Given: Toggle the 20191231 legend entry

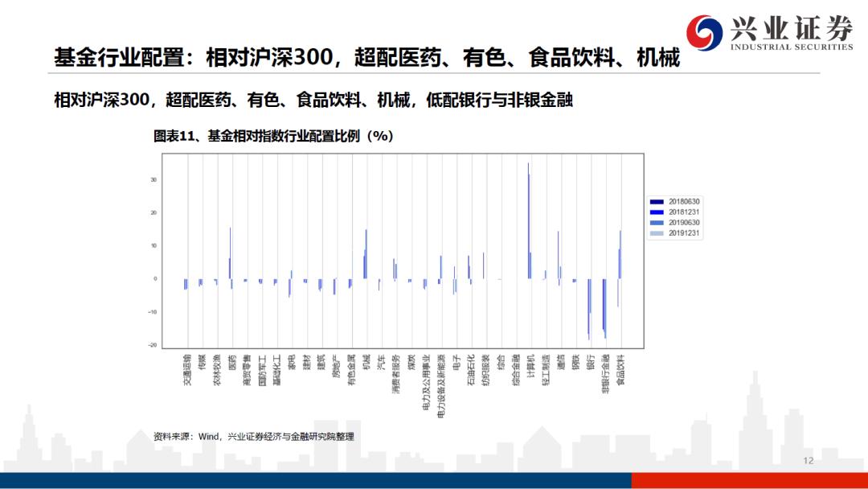Looking at the screenshot, I should (682, 232).
